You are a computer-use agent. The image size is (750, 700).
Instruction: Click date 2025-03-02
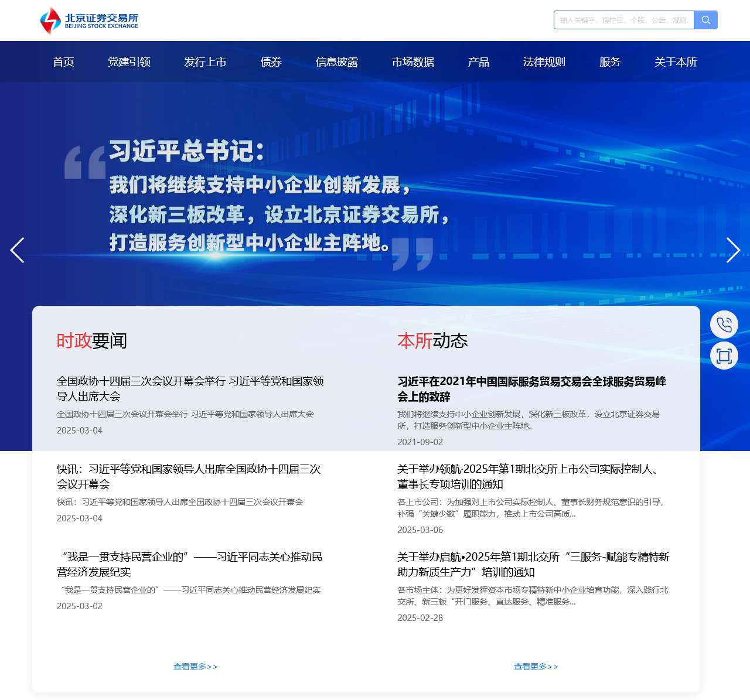click(80, 606)
